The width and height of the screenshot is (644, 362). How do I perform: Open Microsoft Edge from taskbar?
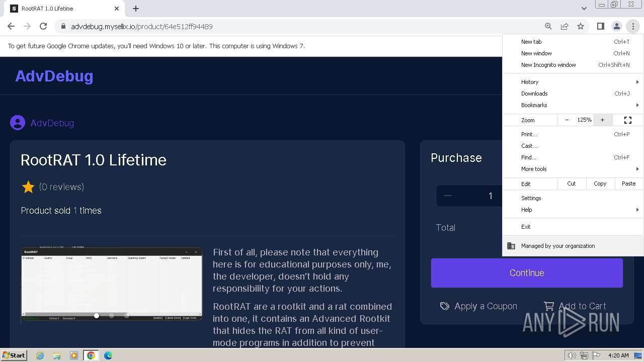point(108,355)
